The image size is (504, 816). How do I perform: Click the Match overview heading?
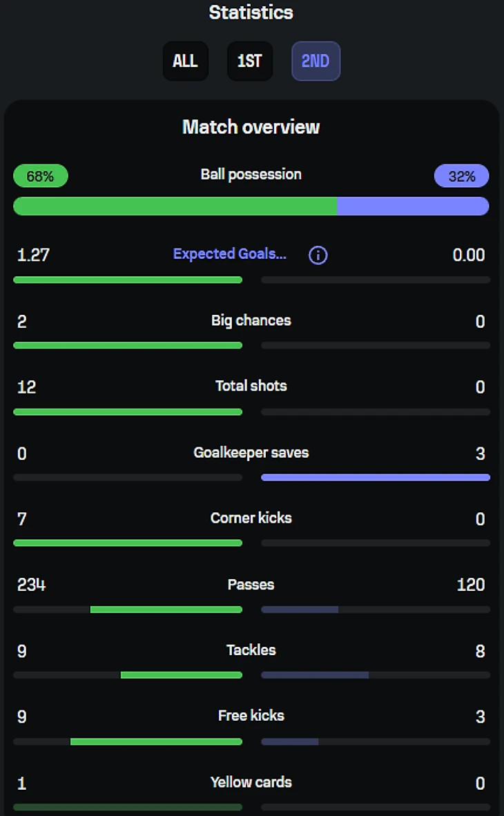click(x=251, y=127)
